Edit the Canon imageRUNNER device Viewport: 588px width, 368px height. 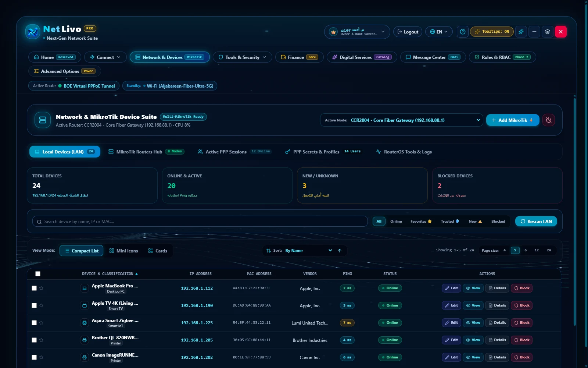451,357
